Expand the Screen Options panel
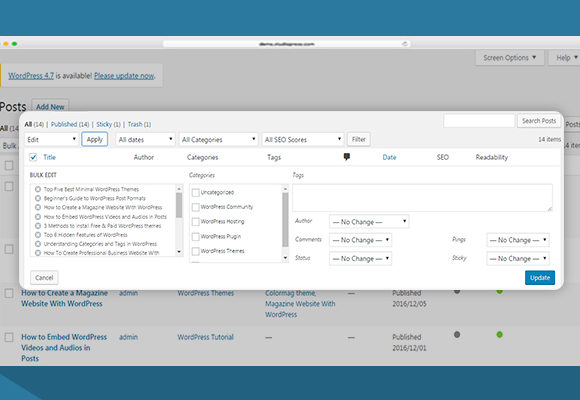This screenshot has height=400, width=580. point(509,58)
